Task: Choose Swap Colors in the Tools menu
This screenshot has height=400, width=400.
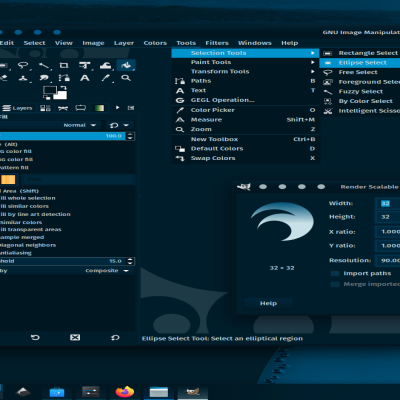Action: [x=246, y=158]
